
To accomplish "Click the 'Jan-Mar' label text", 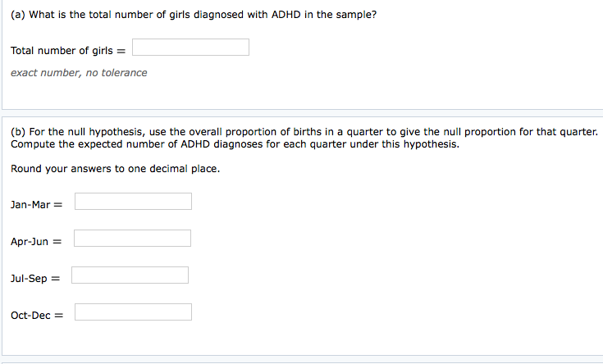I will (x=30, y=205).
